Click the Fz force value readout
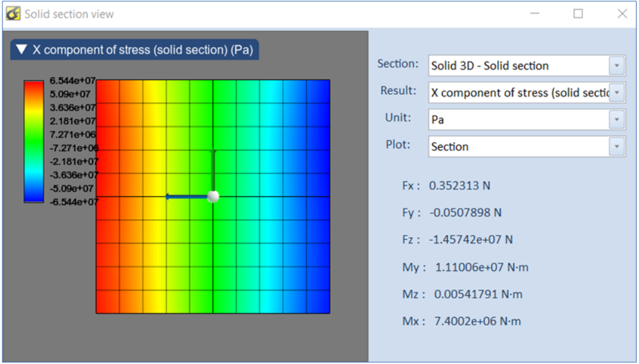 click(x=470, y=240)
